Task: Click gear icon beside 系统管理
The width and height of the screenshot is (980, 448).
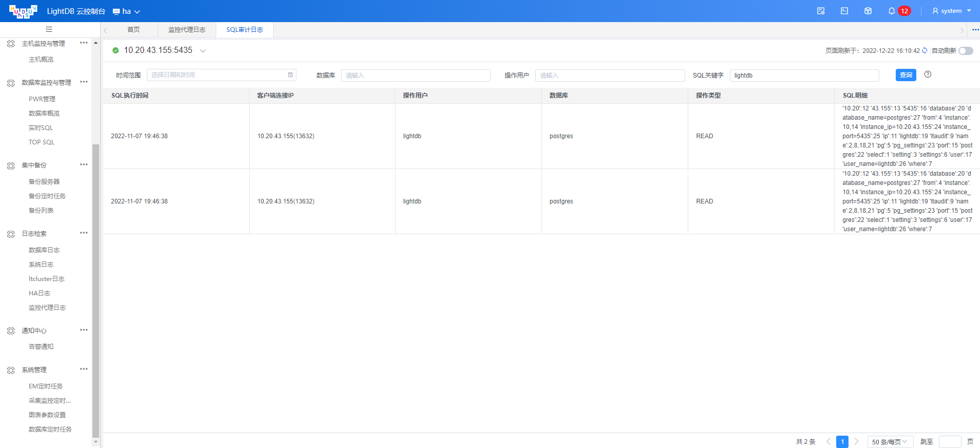Action: (11, 370)
